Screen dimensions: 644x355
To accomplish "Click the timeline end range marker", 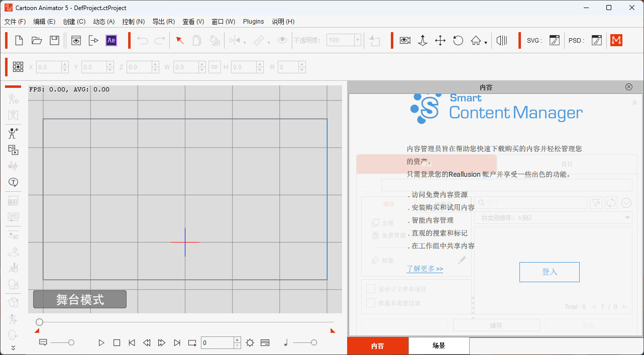I will tap(333, 330).
